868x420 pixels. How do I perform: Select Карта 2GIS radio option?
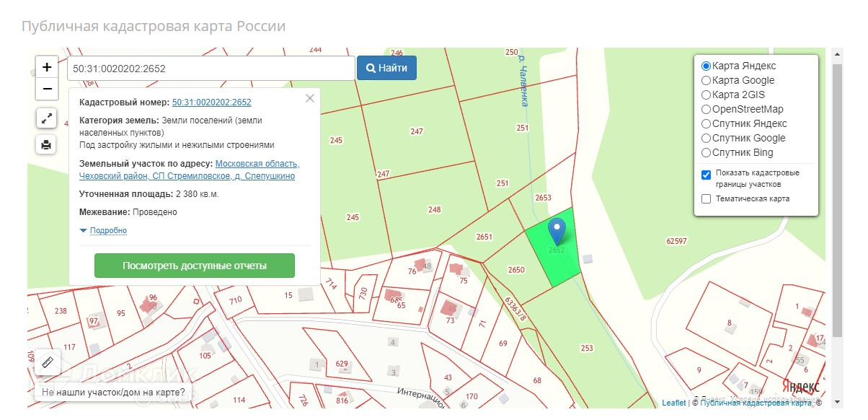coord(706,95)
